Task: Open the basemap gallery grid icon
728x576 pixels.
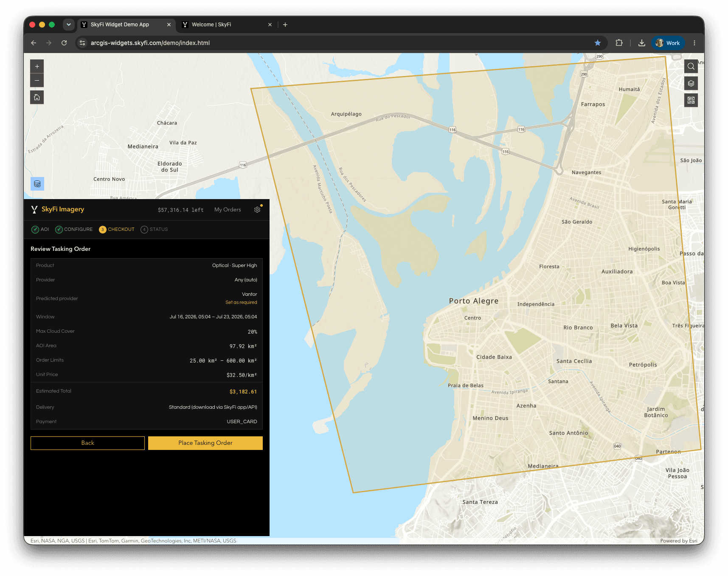Action: [x=691, y=100]
